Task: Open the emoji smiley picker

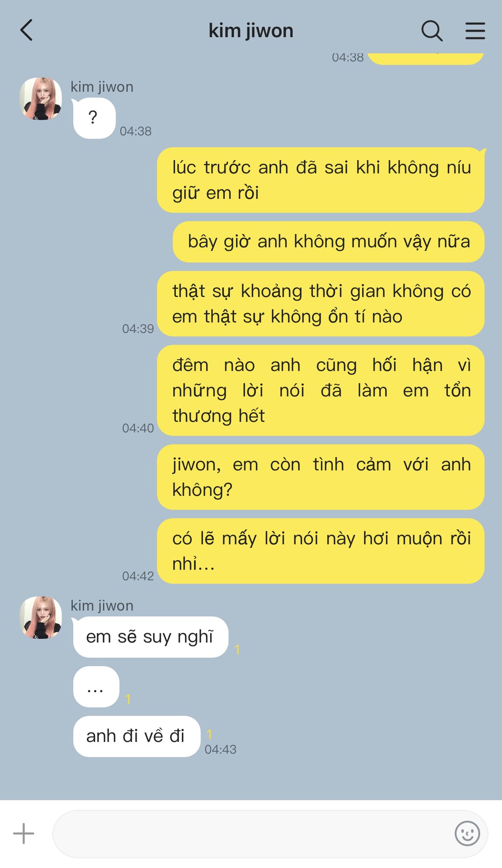Action: 467,833
